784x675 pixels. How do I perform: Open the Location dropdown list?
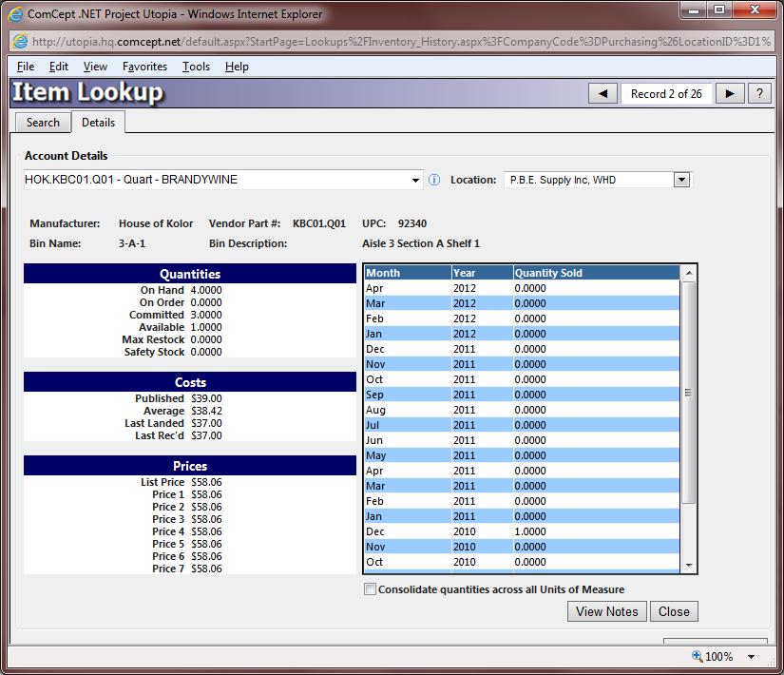680,180
